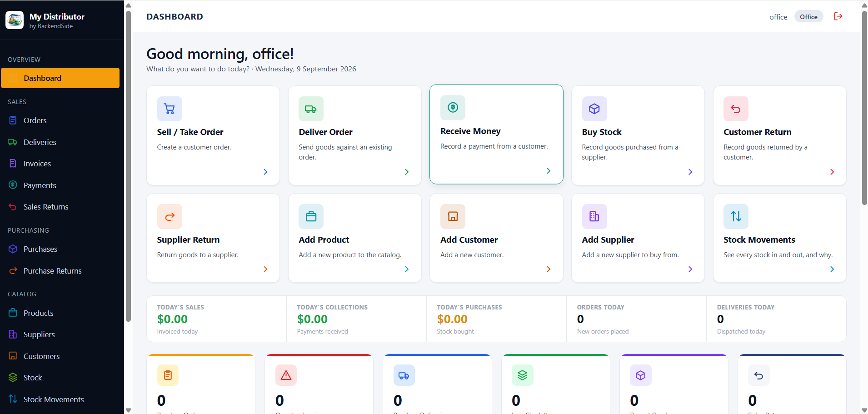The image size is (868, 414).
Task: Click the up-down arrows icon on Stock Movements card
Action: [x=736, y=216]
